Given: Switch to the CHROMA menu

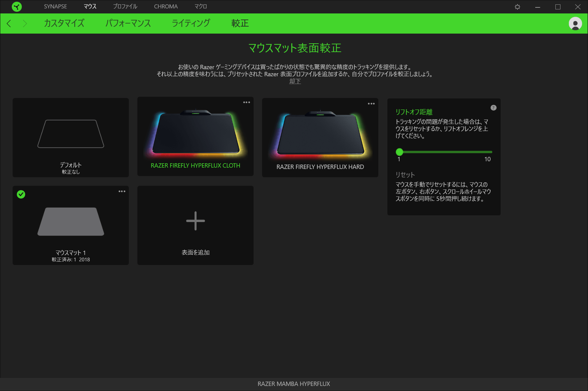Looking at the screenshot, I should pyautogui.click(x=166, y=6).
